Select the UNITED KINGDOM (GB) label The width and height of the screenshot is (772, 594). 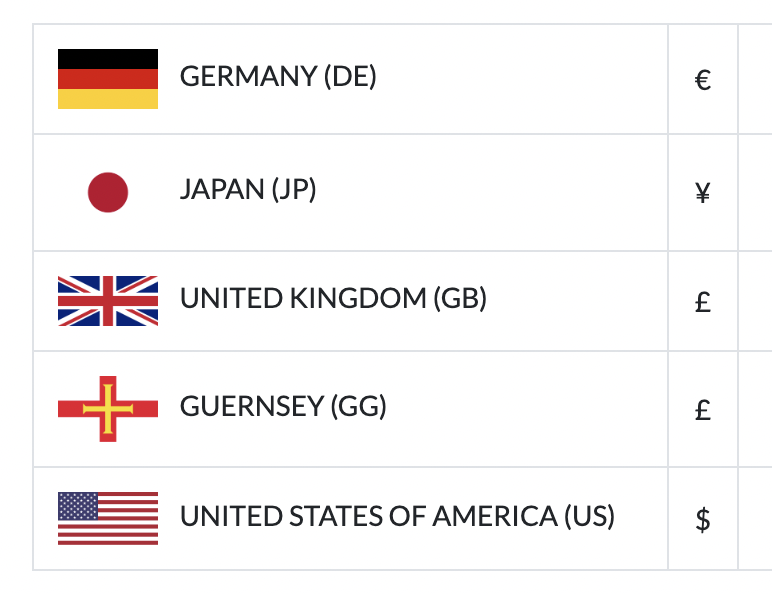click(x=333, y=298)
